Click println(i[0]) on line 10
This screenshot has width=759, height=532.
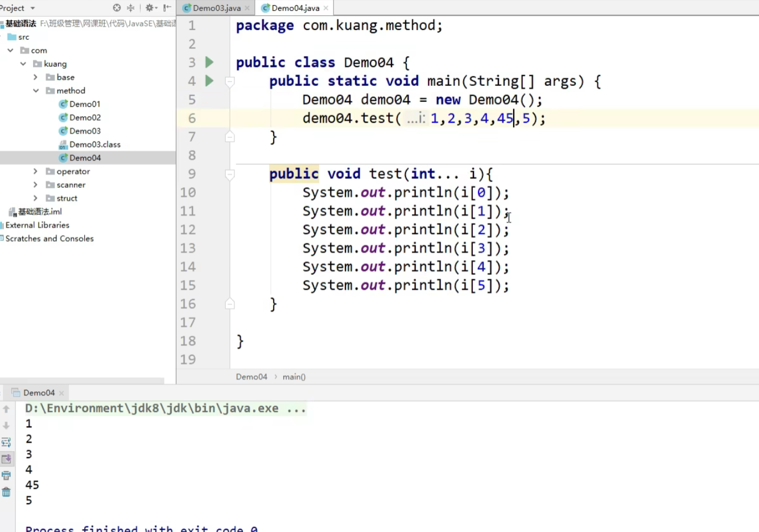click(447, 192)
